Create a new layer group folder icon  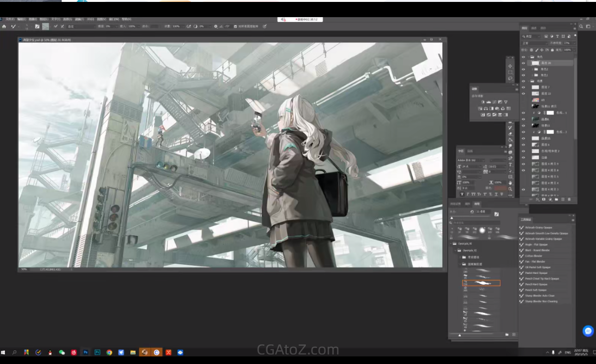pyautogui.click(x=556, y=199)
